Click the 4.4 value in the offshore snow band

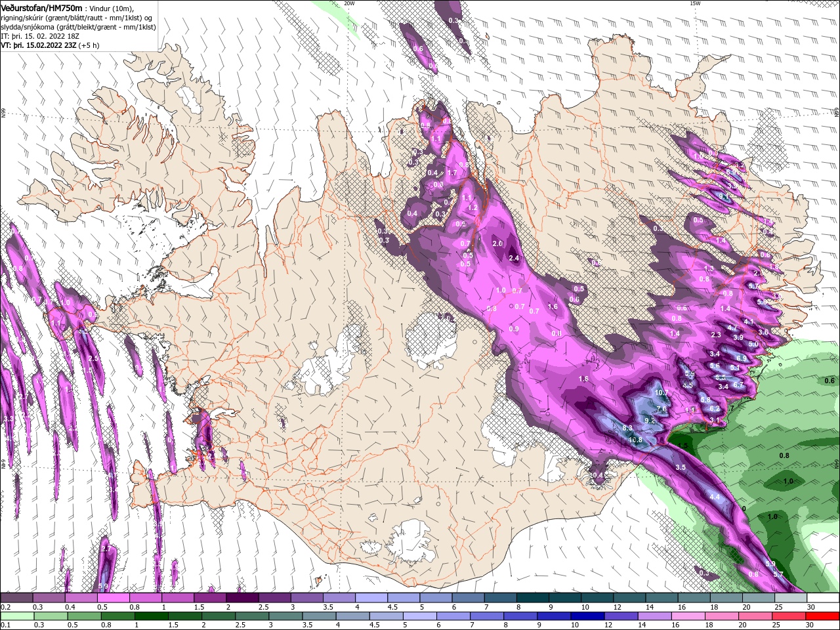point(715,497)
